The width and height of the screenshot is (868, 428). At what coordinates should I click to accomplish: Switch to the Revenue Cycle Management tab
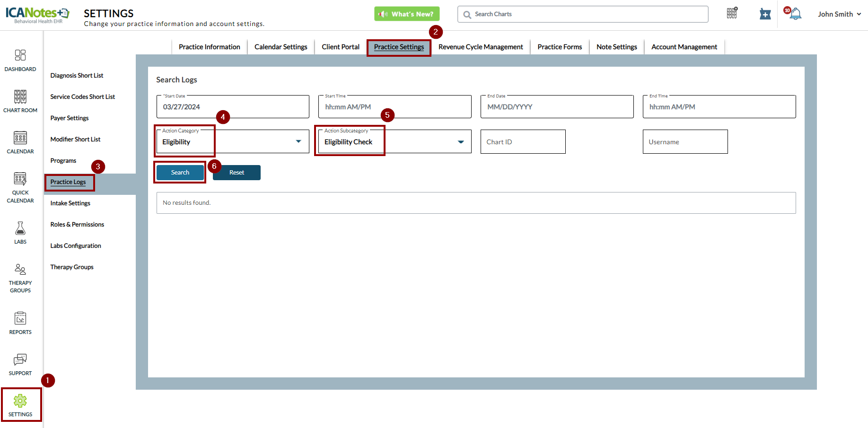tap(481, 47)
